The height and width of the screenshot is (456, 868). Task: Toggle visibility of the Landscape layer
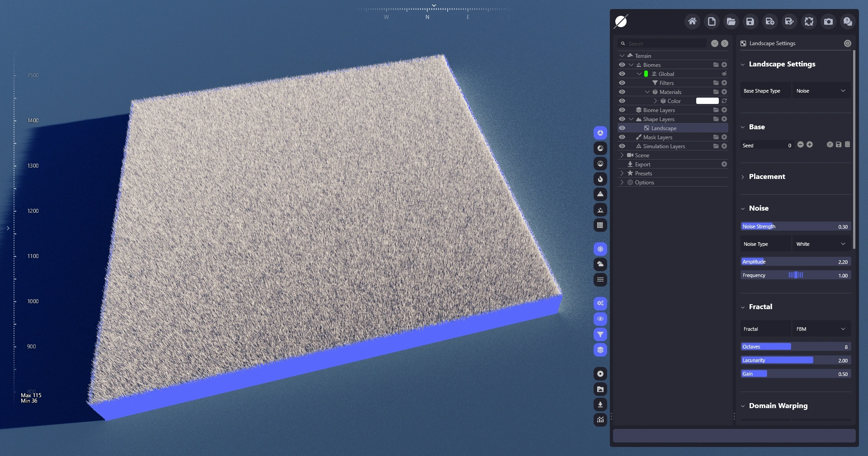pyautogui.click(x=622, y=128)
